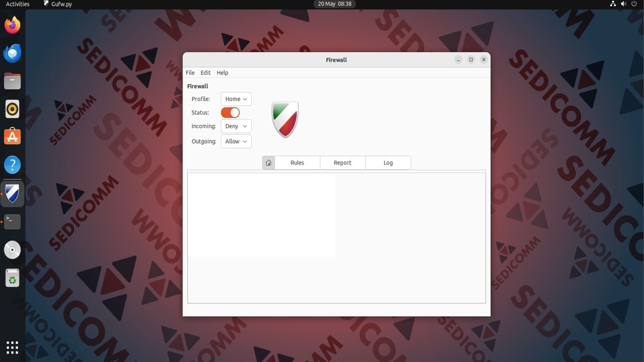
Task: Expand Outgoing policy dropdown set to Allow
Action: pos(236,141)
